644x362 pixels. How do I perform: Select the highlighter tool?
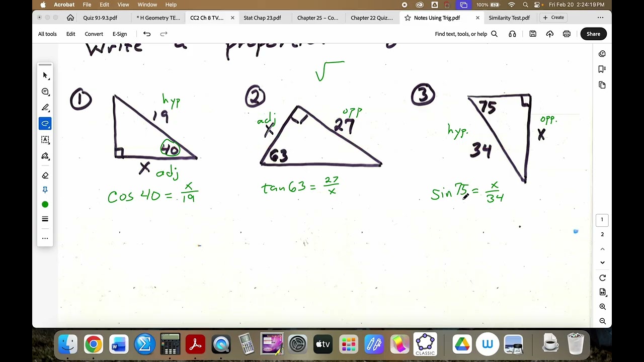[x=45, y=108]
